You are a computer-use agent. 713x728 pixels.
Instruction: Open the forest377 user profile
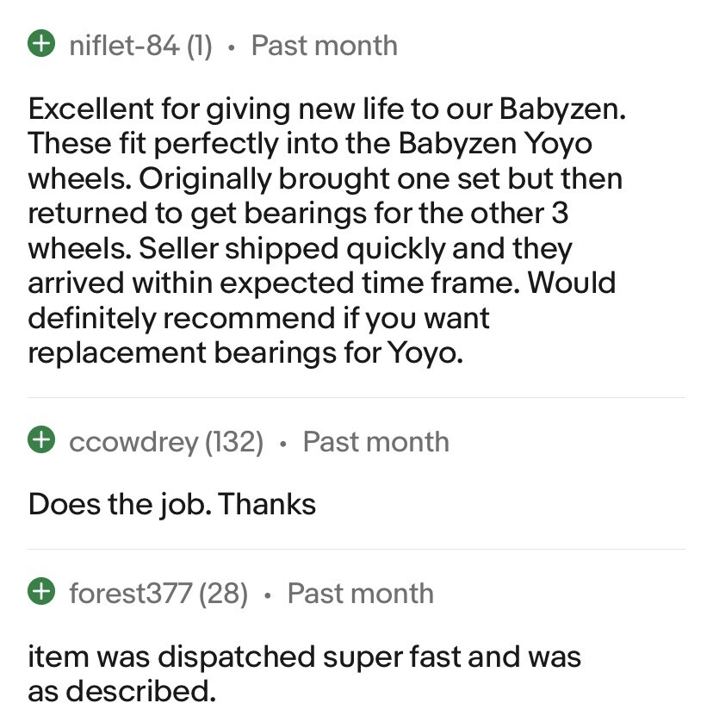point(130,593)
